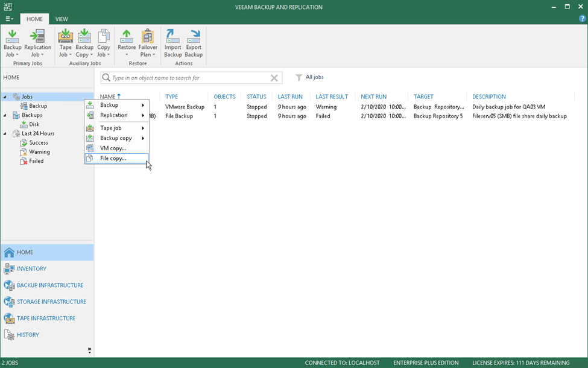Click the Import Backup icon

(x=173, y=42)
